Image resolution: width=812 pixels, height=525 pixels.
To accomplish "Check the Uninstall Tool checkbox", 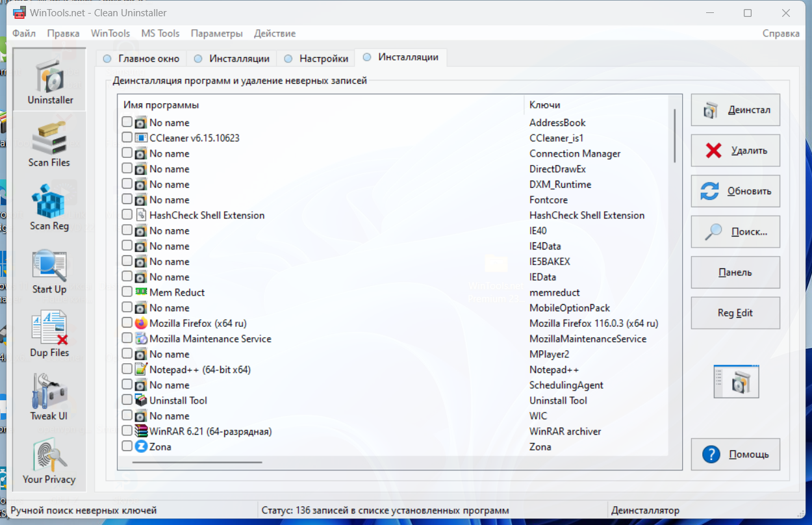I will tap(127, 400).
